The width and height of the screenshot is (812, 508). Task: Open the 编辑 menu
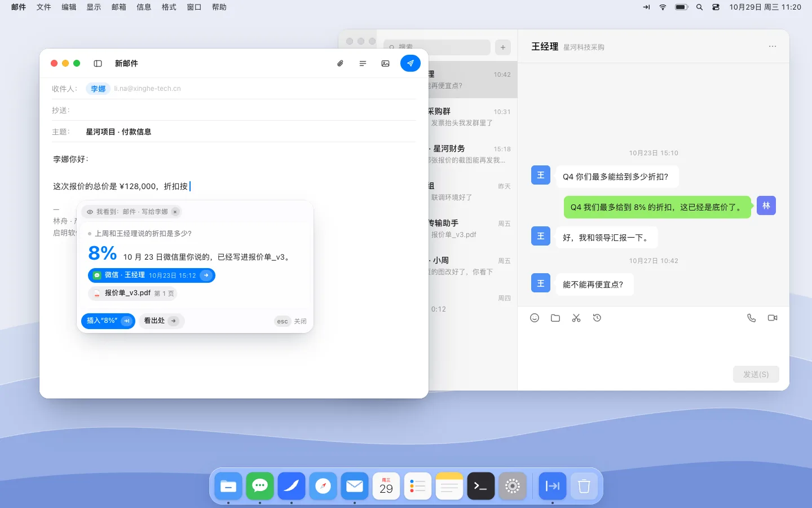[69, 7]
